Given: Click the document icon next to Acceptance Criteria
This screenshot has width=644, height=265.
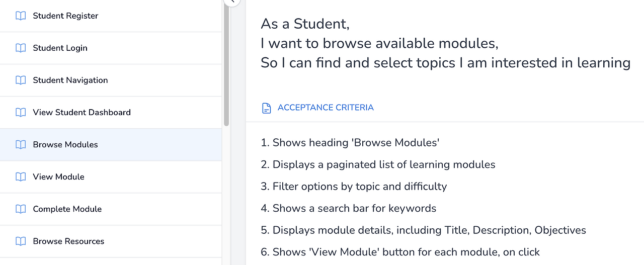Looking at the screenshot, I should pos(267,108).
